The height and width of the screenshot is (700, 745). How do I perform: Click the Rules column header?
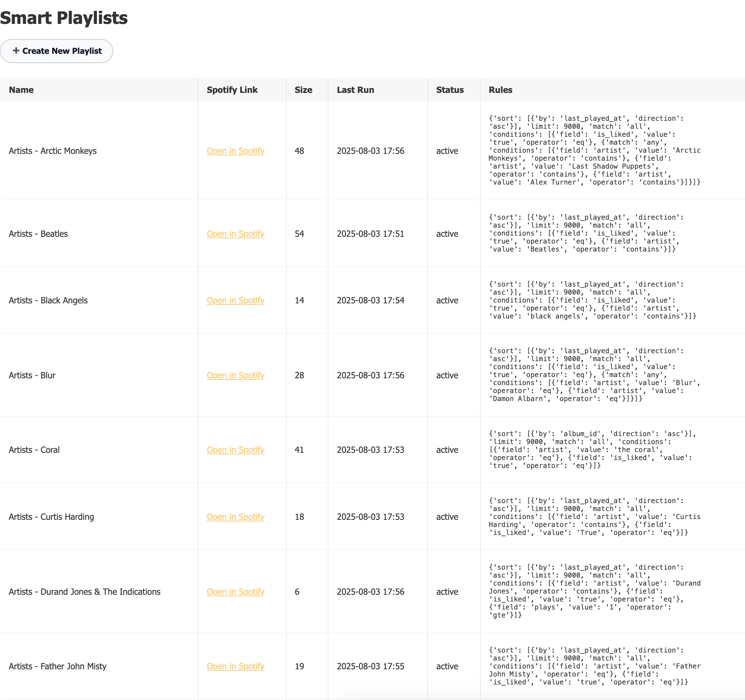500,90
